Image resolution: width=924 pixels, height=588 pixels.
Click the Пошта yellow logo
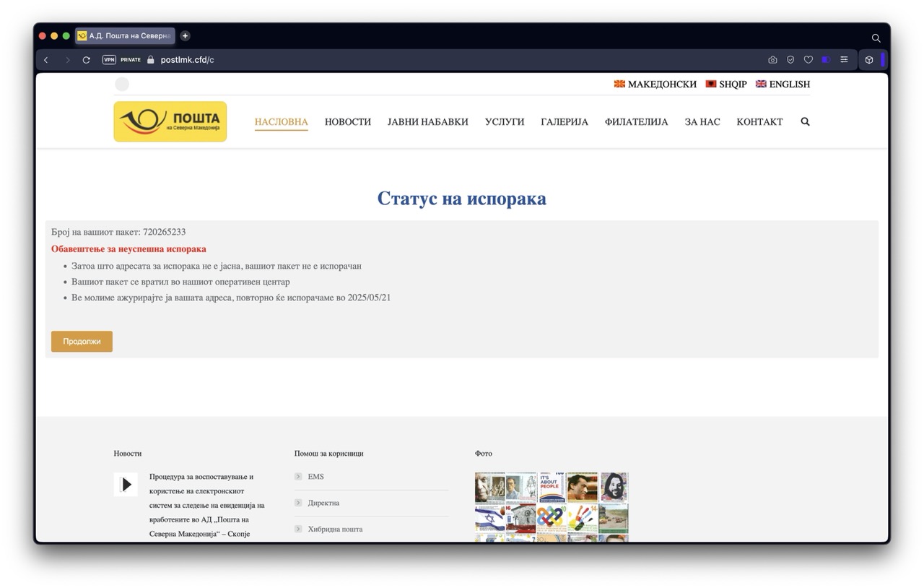(170, 121)
